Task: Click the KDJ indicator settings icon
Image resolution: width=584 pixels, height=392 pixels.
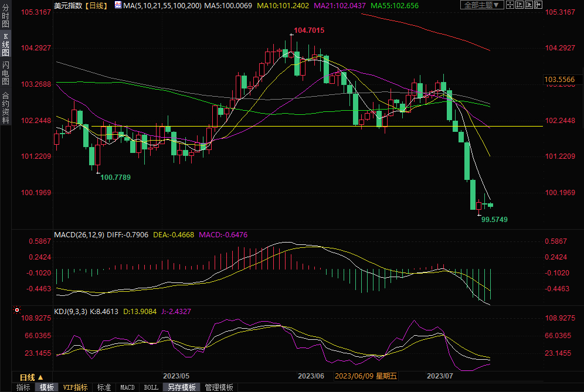Action: (x=17, y=310)
